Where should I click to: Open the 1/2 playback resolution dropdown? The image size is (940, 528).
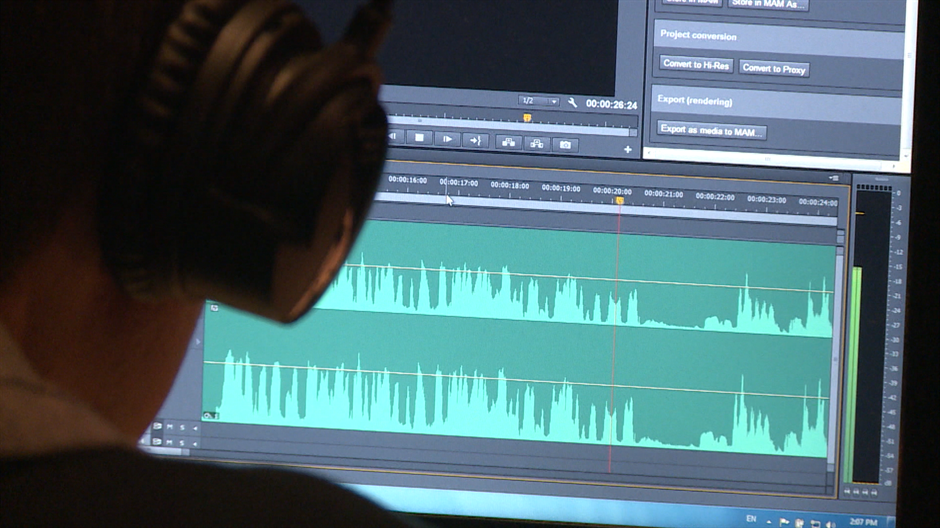(539, 101)
